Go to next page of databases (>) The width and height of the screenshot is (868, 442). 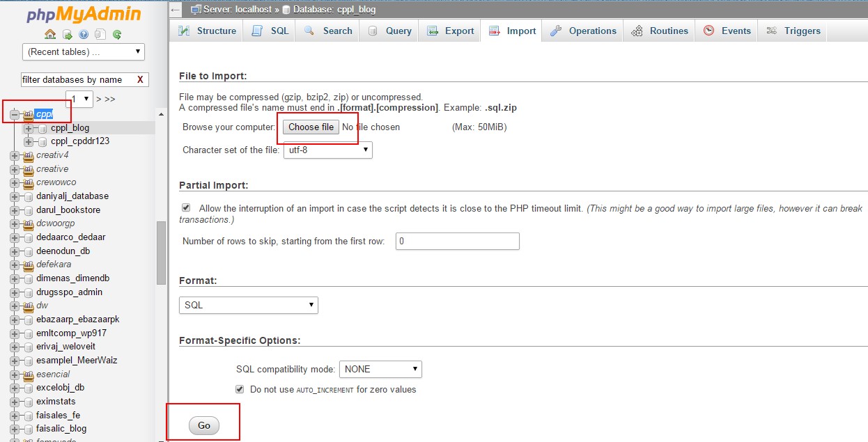click(99, 99)
